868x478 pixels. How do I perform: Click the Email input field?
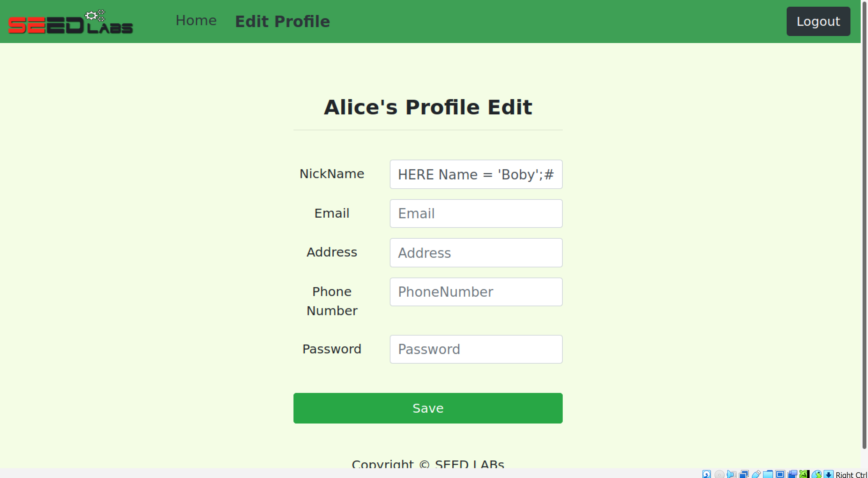point(476,213)
